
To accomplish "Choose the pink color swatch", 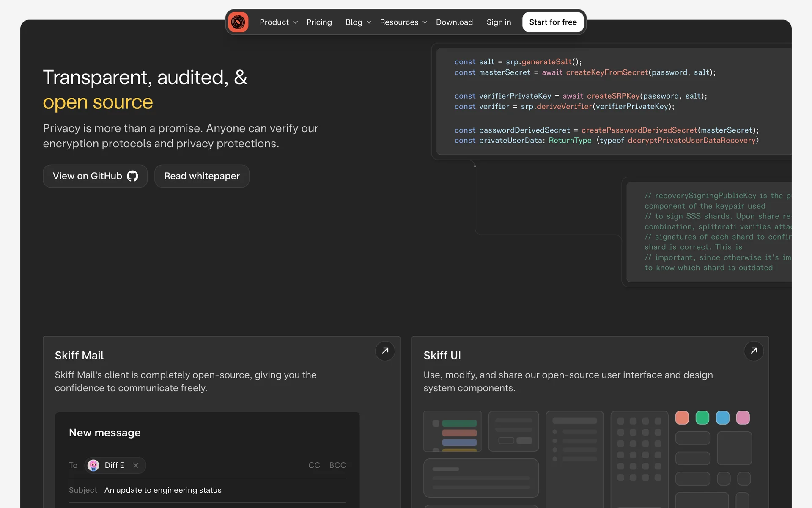I will pyautogui.click(x=743, y=418).
